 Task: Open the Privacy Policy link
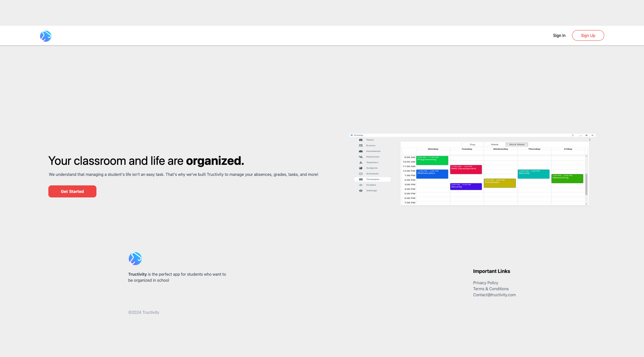pyautogui.click(x=485, y=282)
